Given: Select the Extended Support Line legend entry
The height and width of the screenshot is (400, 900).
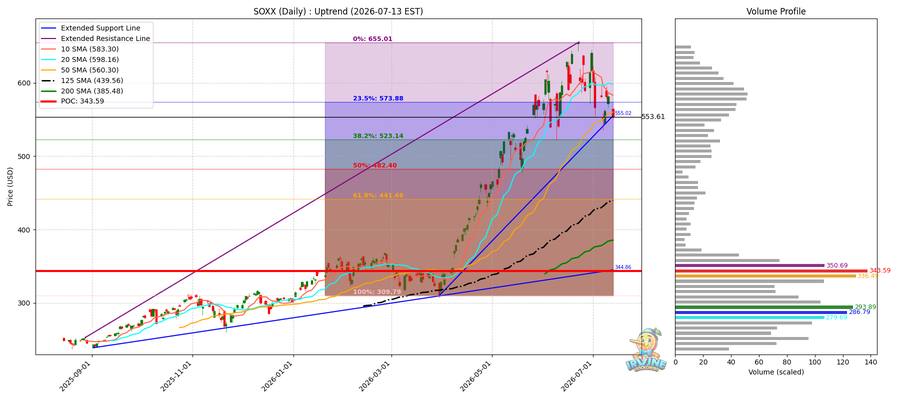Looking at the screenshot, I should [x=90, y=28].
